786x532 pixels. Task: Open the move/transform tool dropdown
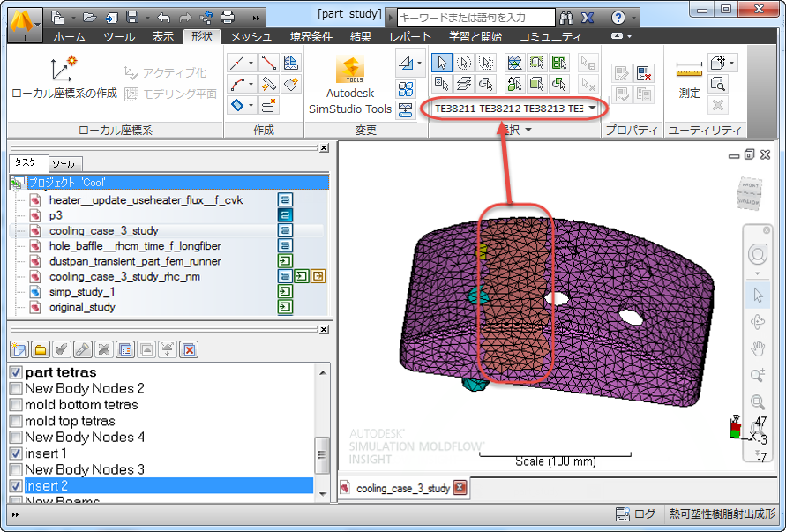click(x=420, y=64)
